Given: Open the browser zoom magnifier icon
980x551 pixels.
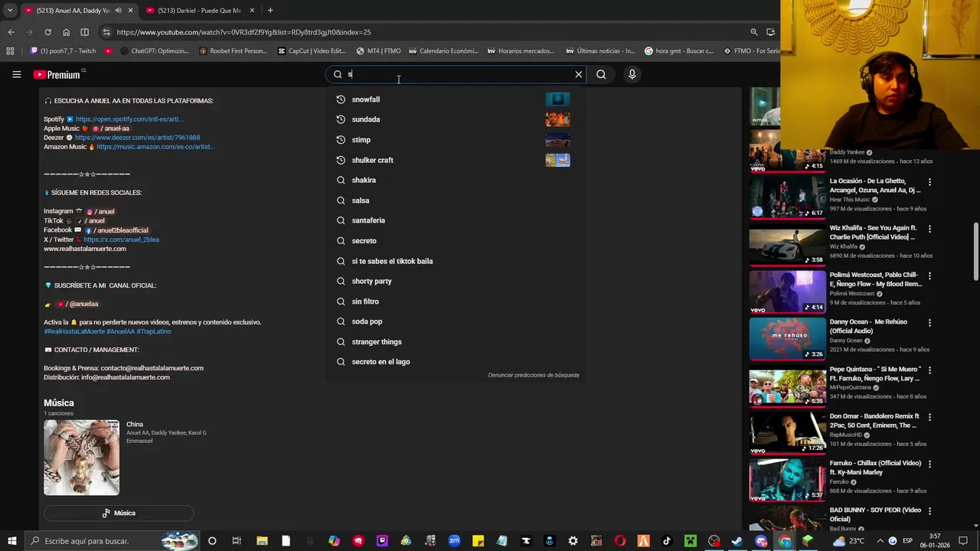Looking at the screenshot, I should coord(754,32).
